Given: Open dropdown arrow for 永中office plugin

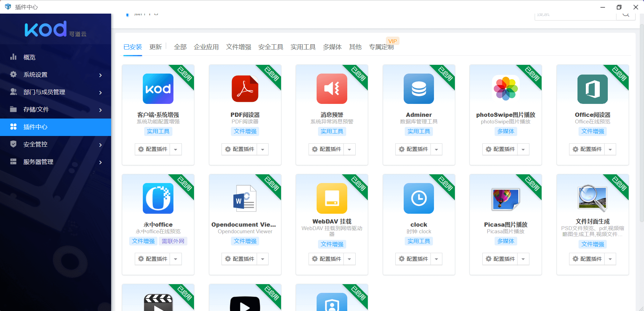Looking at the screenshot, I should tap(176, 259).
